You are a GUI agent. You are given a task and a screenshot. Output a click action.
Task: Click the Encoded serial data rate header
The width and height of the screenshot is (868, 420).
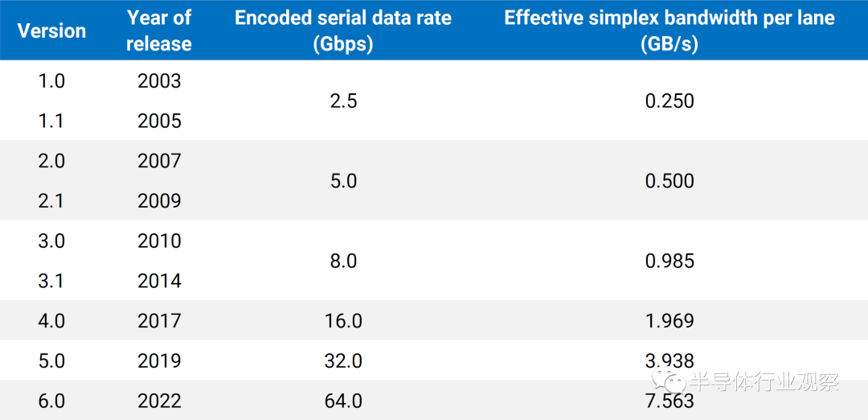343,31
